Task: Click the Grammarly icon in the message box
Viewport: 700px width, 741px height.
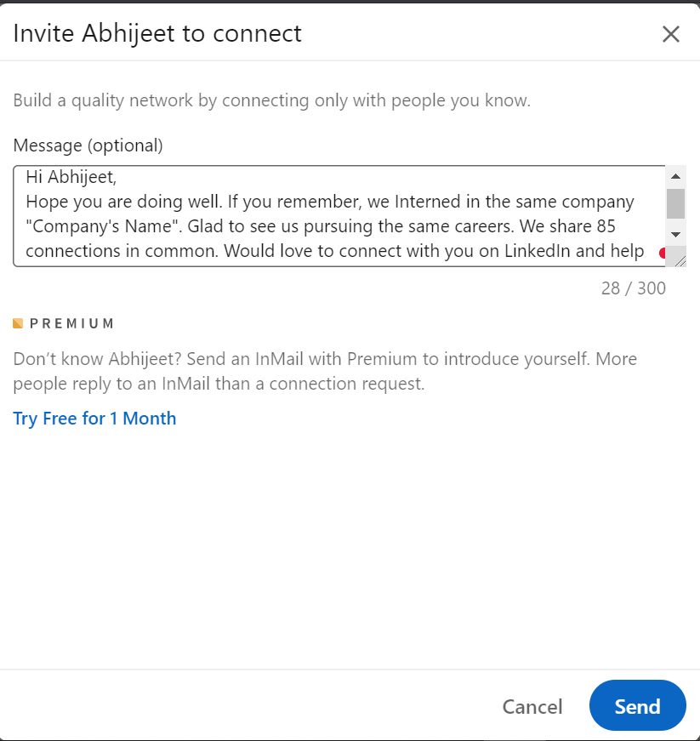Action: (x=664, y=252)
